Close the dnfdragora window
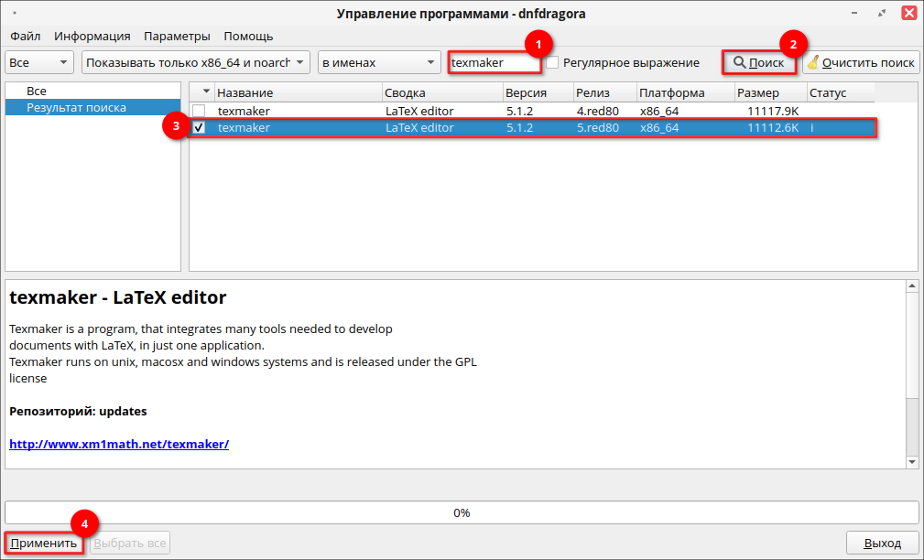This screenshot has height=560, width=924. (909, 13)
